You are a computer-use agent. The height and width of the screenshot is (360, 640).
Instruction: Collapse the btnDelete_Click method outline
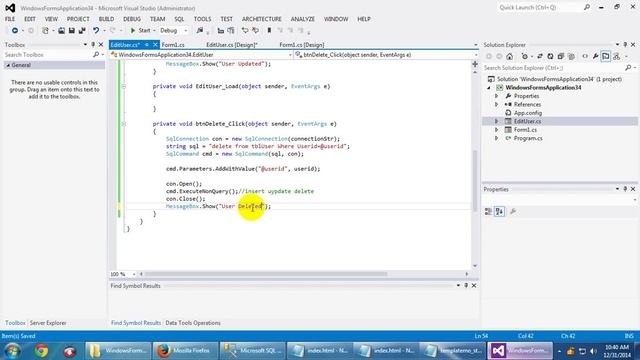(x=124, y=124)
